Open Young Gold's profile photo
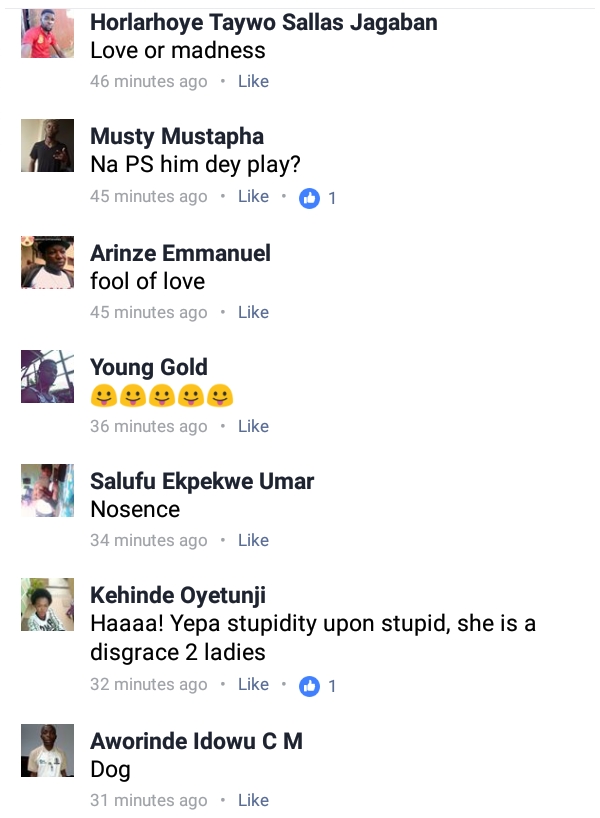 click(48, 377)
